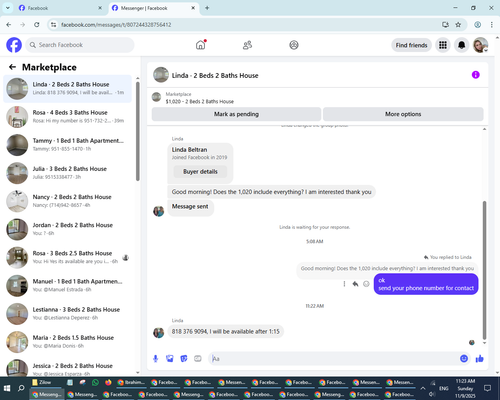The height and width of the screenshot is (400, 500).
Task: Go back using the Marketplace back arrow
Action: coord(12,67)
